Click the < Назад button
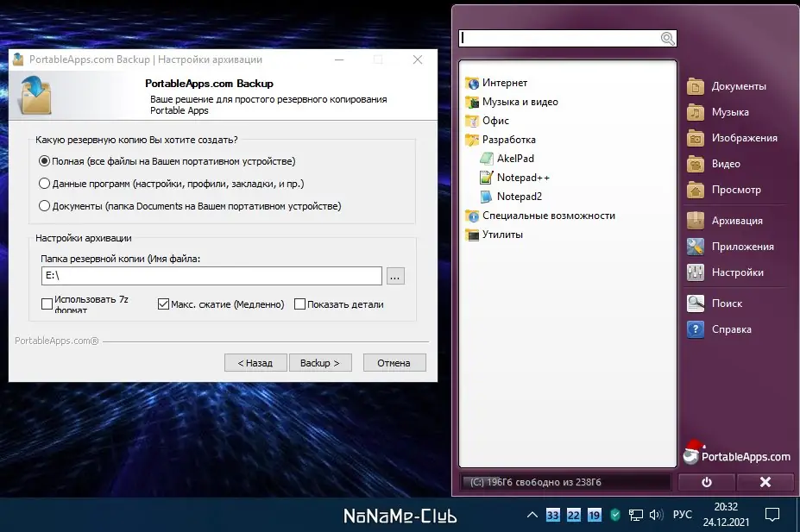The height and width of the screenshot is (532, 800). pos(255,363)
